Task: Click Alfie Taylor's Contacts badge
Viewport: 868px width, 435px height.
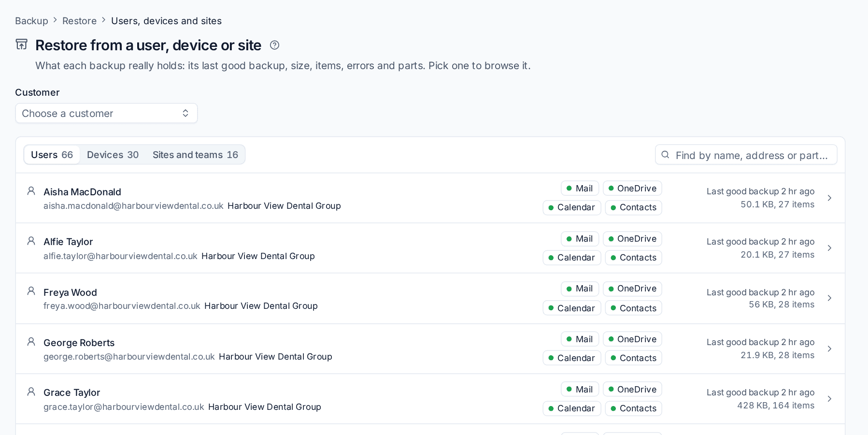Action: point(633,258)
